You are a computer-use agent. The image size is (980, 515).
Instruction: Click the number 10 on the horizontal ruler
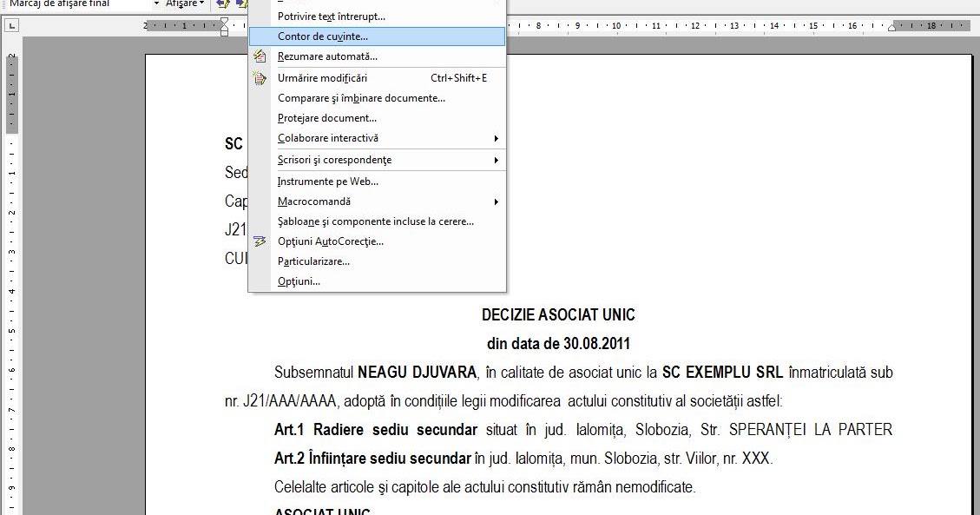(x=616, y=26)
